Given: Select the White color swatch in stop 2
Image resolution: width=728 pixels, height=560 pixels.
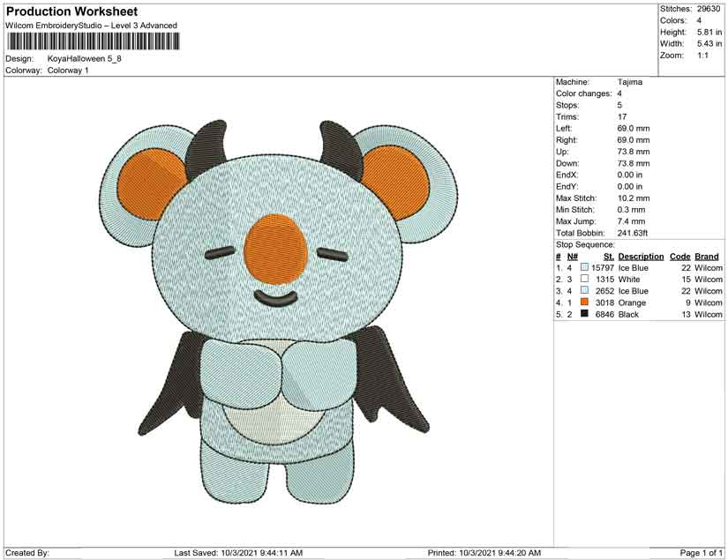Looking at the screenshot, I should click(584, 279).
